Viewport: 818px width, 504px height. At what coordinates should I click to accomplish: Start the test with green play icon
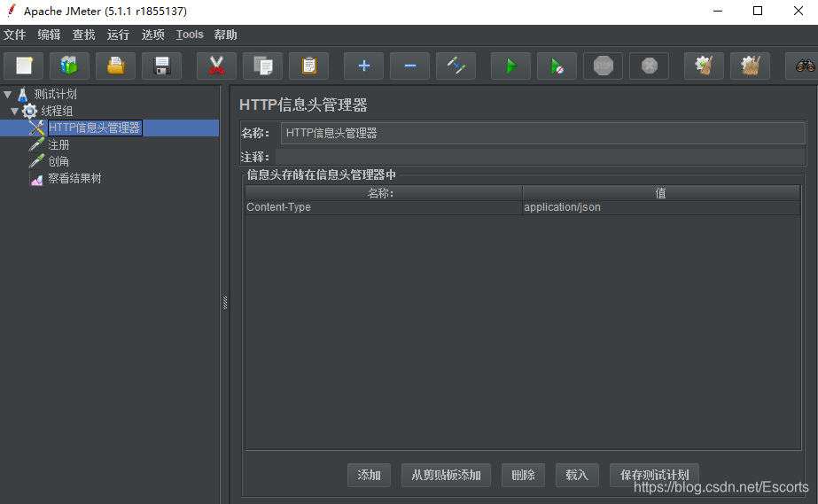(510, 66)
